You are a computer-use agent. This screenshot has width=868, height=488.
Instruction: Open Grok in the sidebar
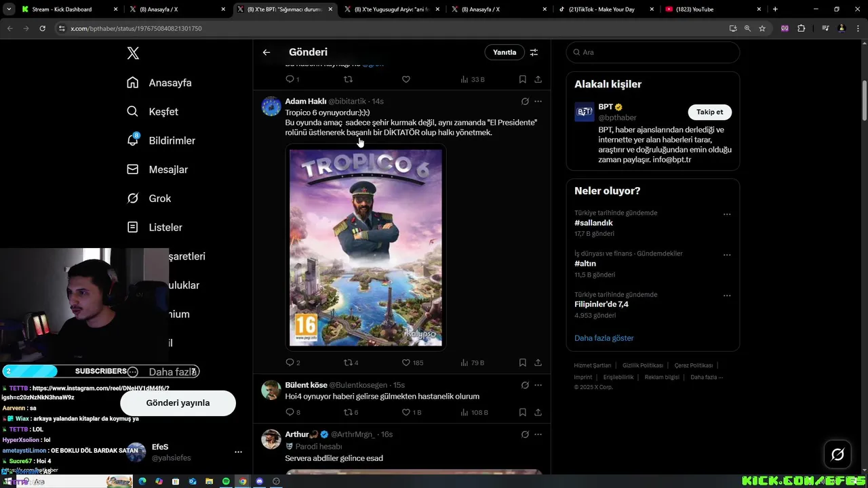coord(149,199)
